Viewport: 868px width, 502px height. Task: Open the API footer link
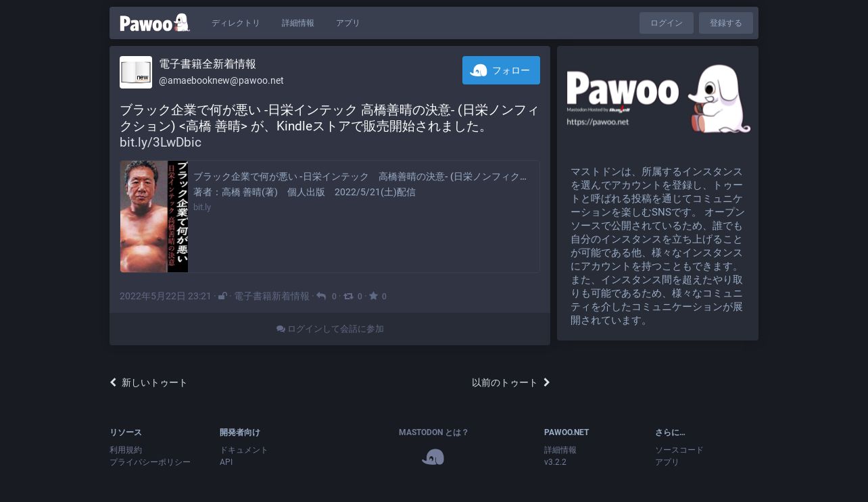click(226, 462)
